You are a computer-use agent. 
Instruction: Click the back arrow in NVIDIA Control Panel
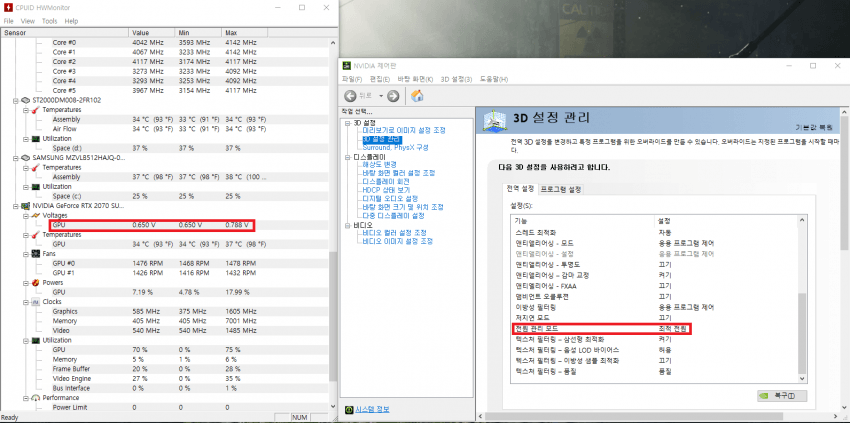(350, 96)
